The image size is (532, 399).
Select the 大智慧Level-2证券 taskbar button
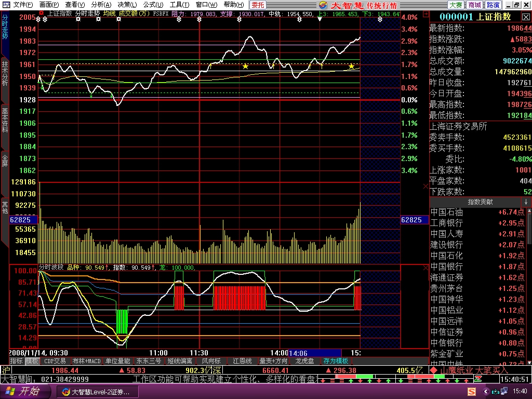click(x=97, y=392)
